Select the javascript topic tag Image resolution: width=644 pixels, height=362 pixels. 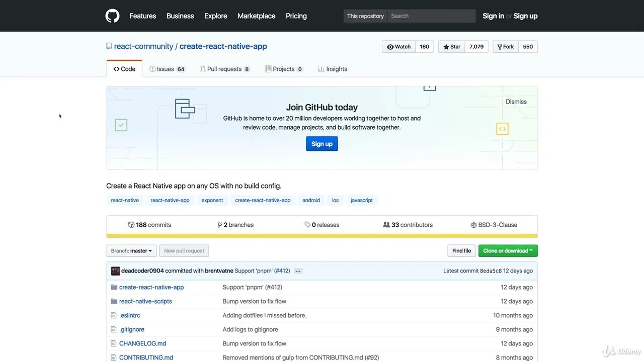(x=362, y=200)
